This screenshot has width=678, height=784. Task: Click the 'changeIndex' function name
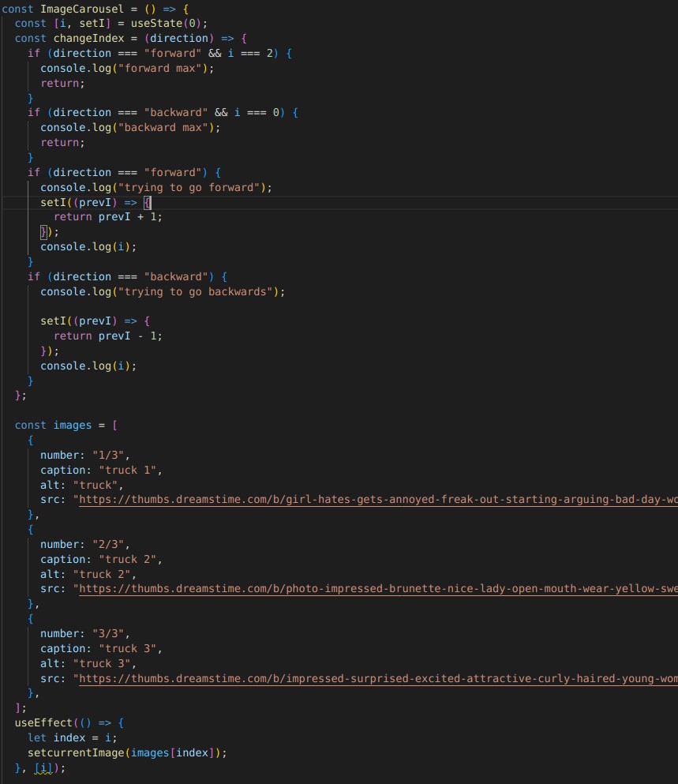[89, 39]
